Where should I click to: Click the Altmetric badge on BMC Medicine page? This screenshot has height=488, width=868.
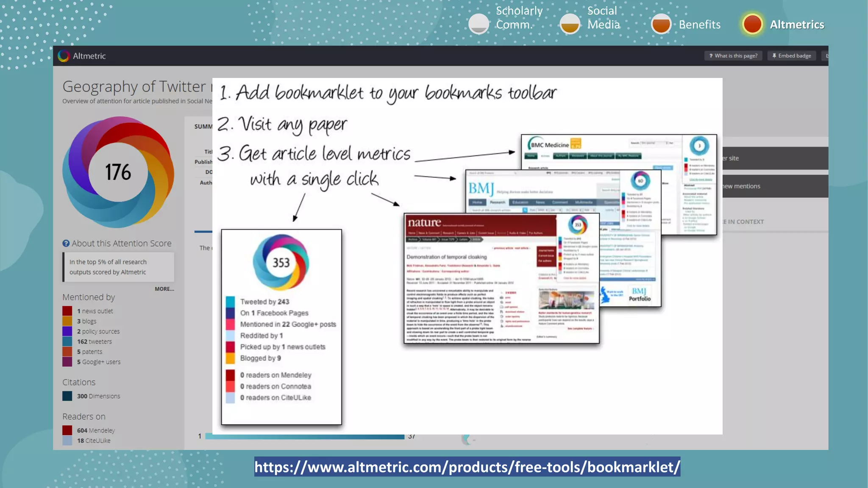click(x=699, y=146)
